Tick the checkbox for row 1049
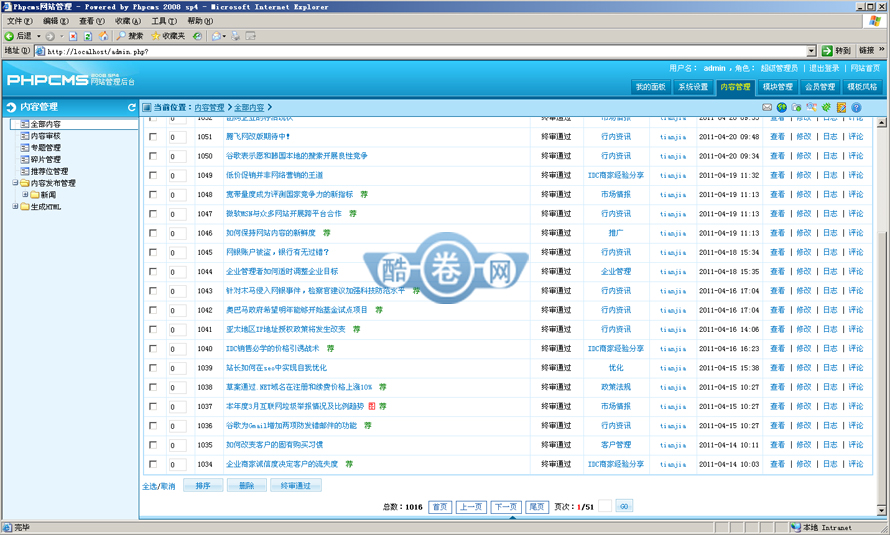890x535 pixels. [x=153, y=175]
